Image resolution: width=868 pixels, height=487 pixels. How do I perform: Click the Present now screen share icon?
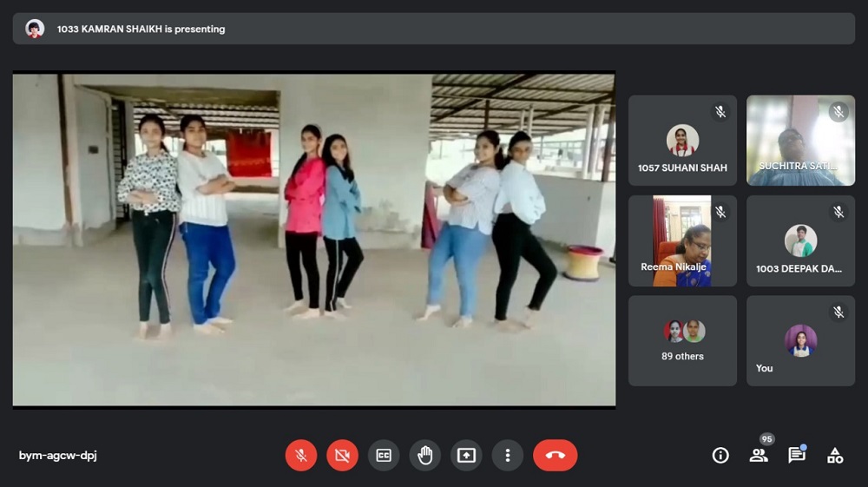(466, 455)
